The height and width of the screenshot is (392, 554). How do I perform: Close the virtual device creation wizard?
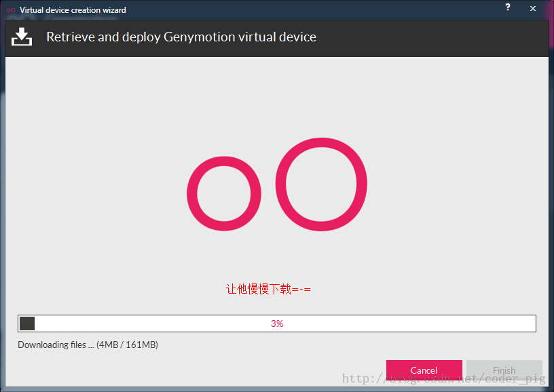[x=533, y=8]
